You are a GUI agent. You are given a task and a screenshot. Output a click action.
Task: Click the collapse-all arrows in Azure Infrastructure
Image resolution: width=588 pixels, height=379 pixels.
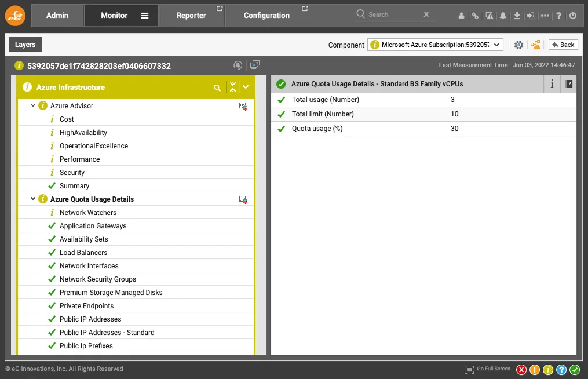233,87
